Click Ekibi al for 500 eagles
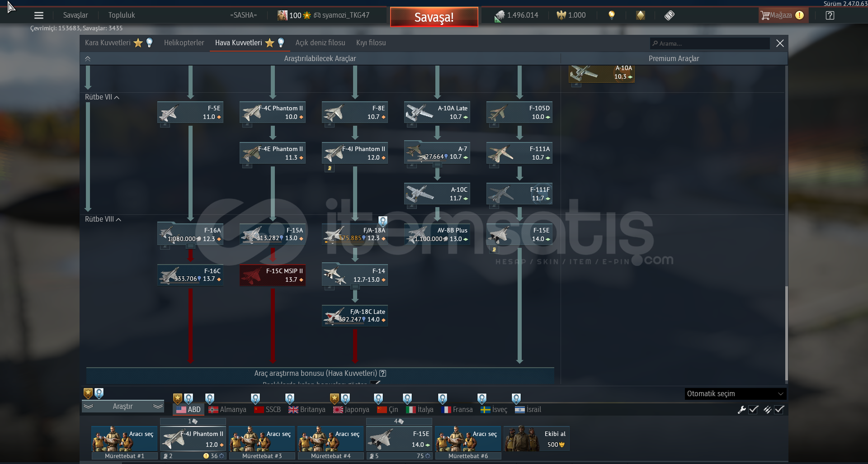 [537, 439]
